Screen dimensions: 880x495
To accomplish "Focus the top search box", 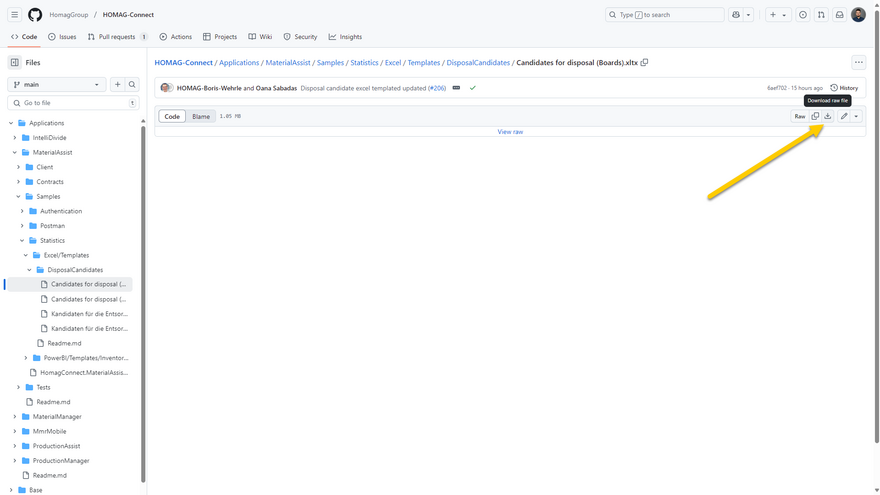I will pyautogui.click(x=664, y=15).
